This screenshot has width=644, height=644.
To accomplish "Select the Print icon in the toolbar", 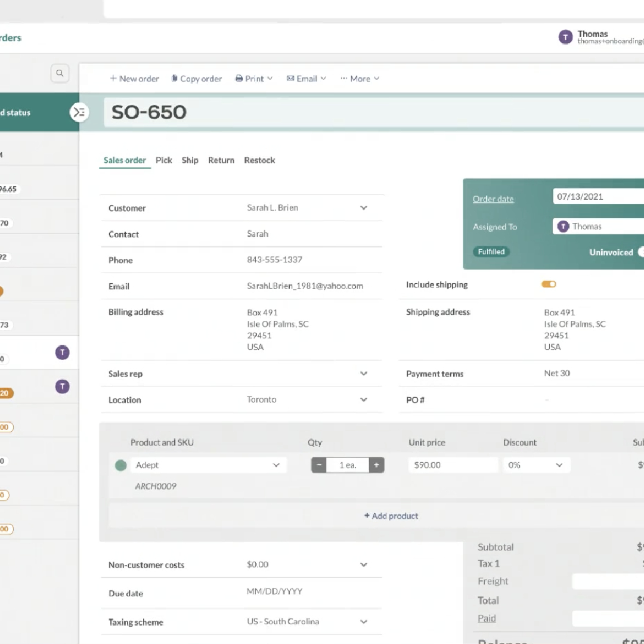I will (x=239, y=78).
